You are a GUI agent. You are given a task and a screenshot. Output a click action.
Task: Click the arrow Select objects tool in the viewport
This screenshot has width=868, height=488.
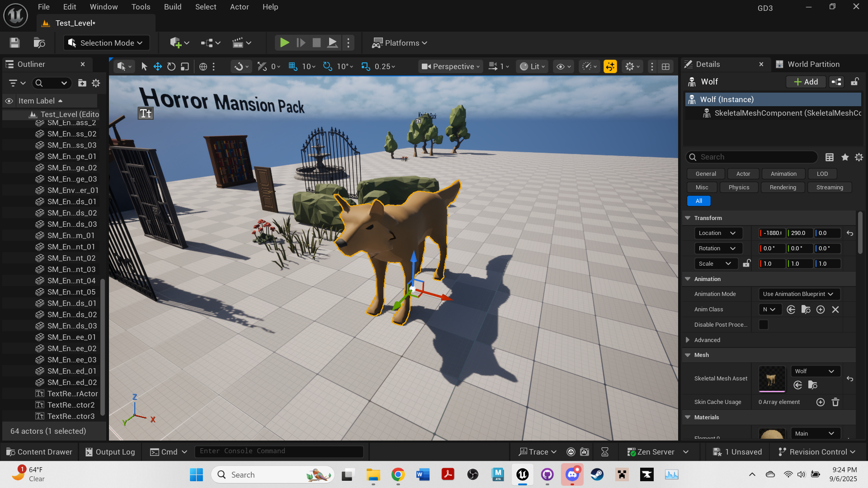coord(144,67)
